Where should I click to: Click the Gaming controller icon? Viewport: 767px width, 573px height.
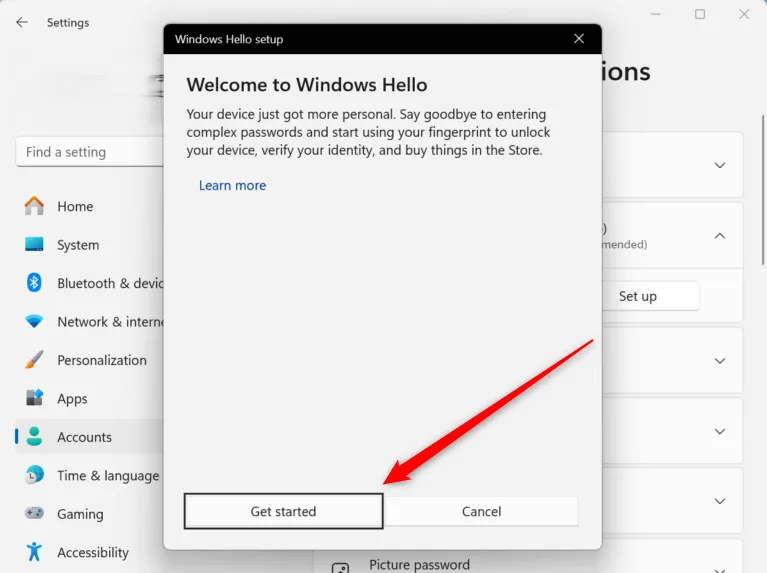(x=34, y=513)
